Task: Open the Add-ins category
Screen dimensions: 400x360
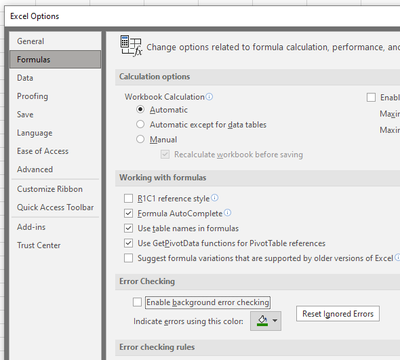Action: pyautogui.click(x=55, y=227)
